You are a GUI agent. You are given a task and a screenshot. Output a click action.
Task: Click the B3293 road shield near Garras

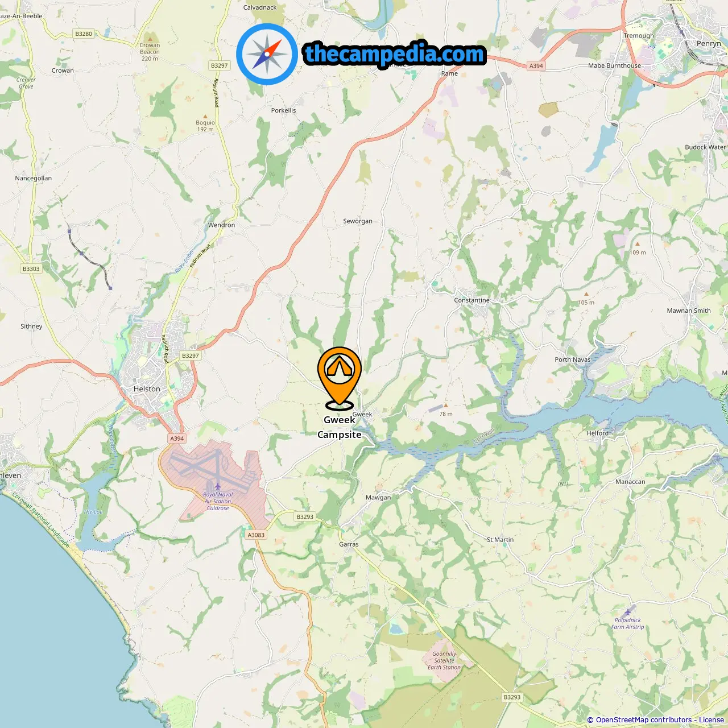(x=305, y=517)
